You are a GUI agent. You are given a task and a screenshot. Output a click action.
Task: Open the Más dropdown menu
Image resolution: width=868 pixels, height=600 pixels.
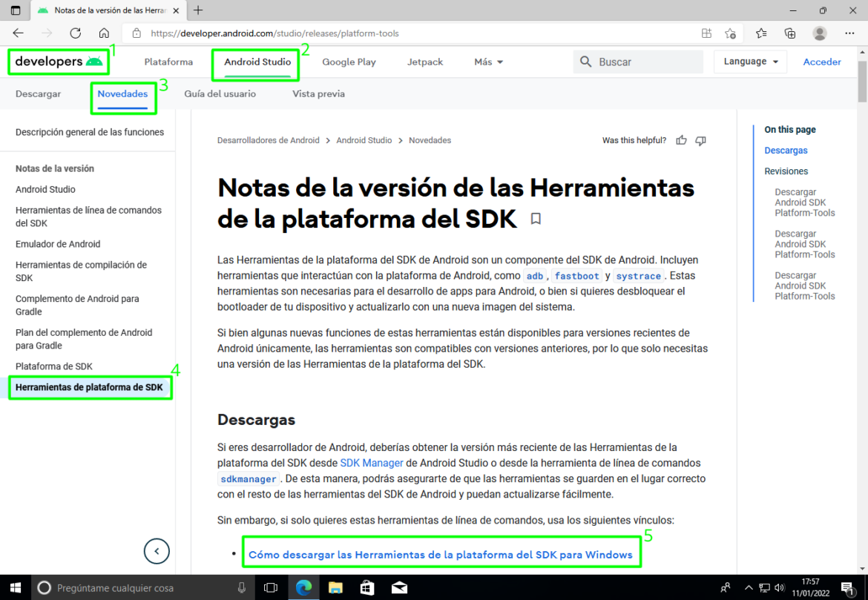coord(487,62)
